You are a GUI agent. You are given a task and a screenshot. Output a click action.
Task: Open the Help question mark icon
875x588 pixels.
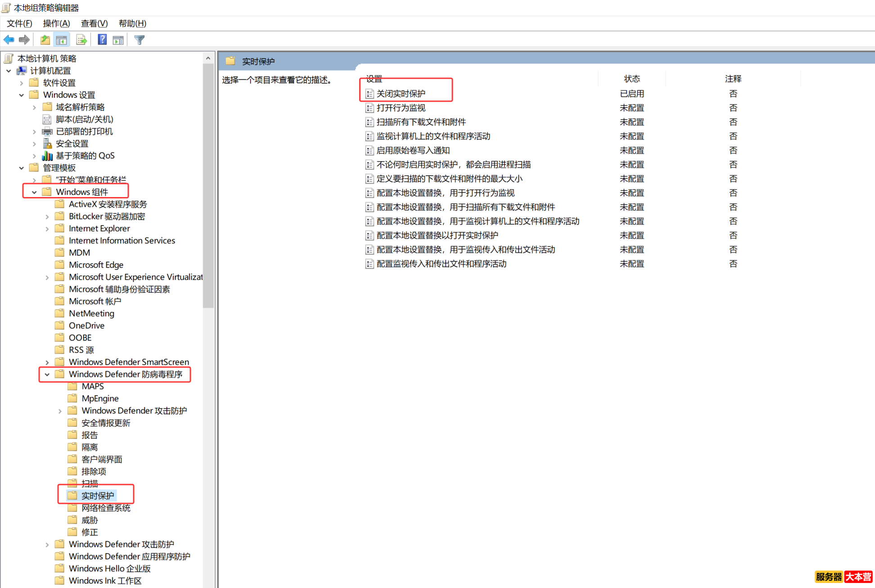tap(102, 40)
